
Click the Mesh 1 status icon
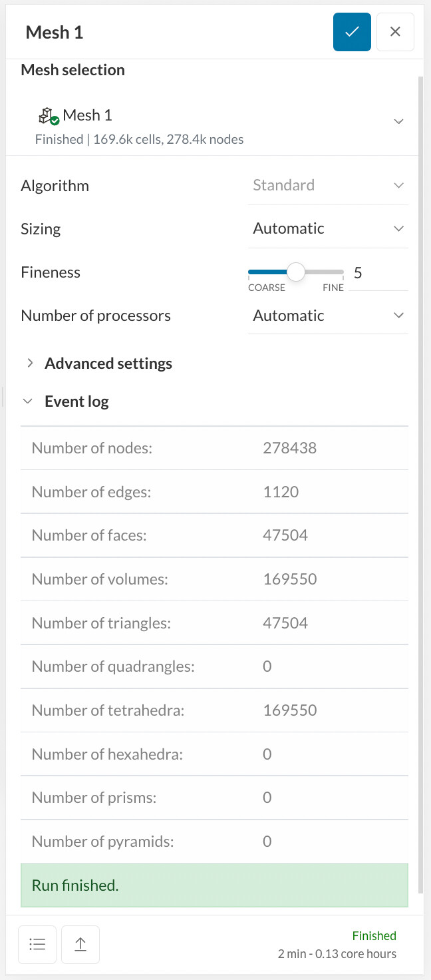49,116
